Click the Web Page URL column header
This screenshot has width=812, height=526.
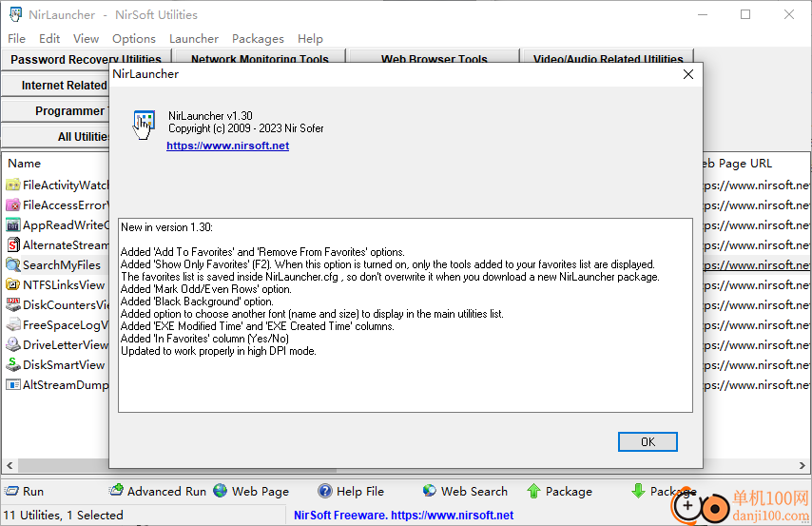(738, 164)
